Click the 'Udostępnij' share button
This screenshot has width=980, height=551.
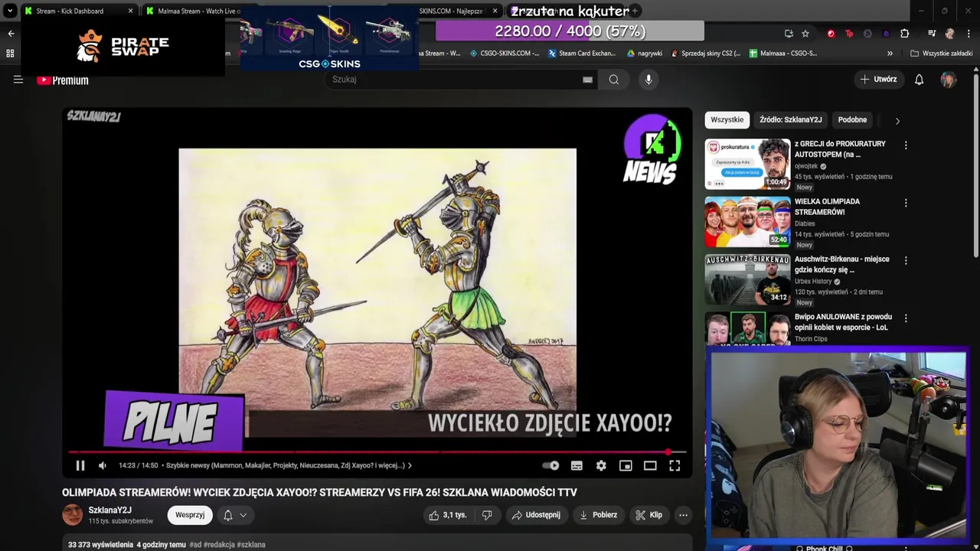tap(536, 515)
